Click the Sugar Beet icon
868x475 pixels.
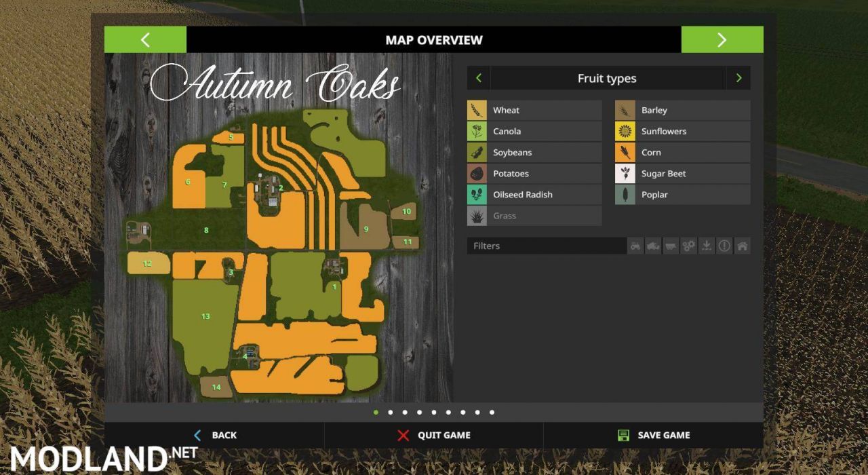[625, 174]
